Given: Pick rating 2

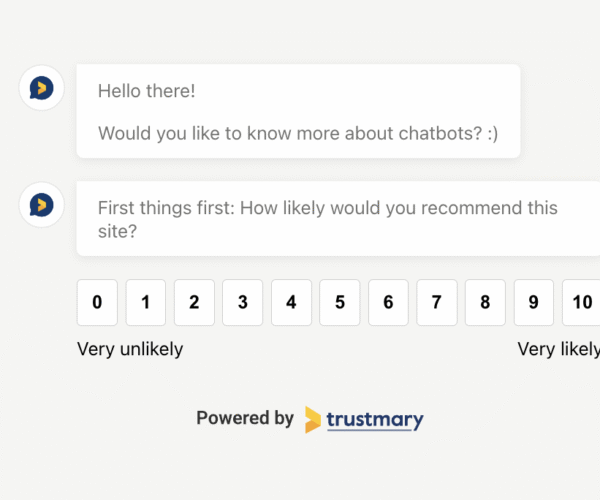Looking at the screenshot, I should click(x=194, y=302).
